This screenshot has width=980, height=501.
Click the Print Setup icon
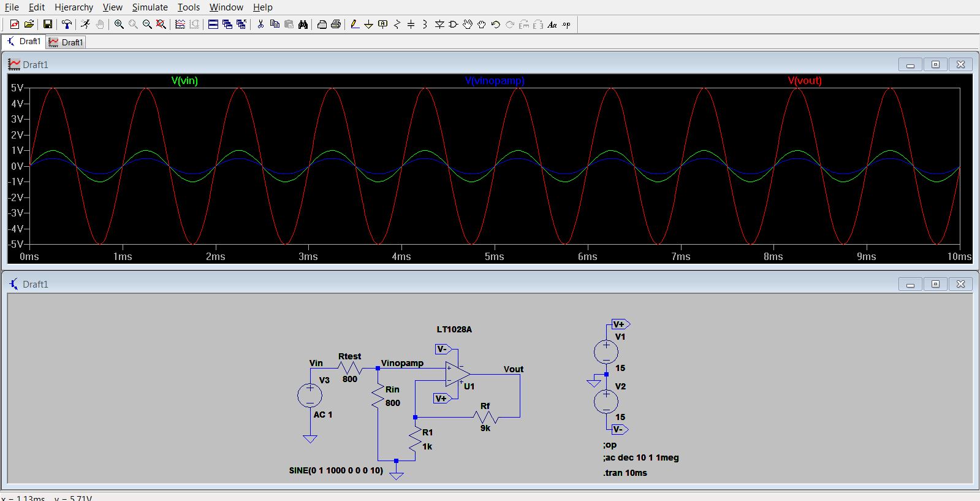[322, 25]
